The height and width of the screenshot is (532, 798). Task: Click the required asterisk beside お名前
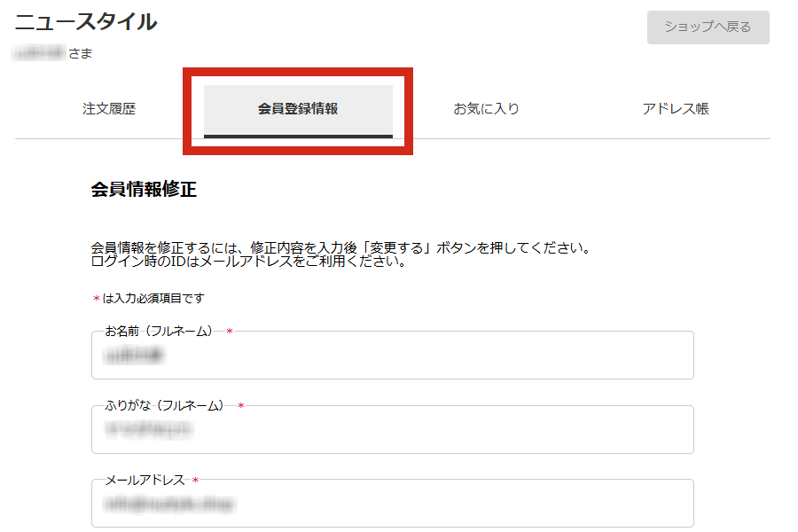pyautogui.click(x=231, y=332)
